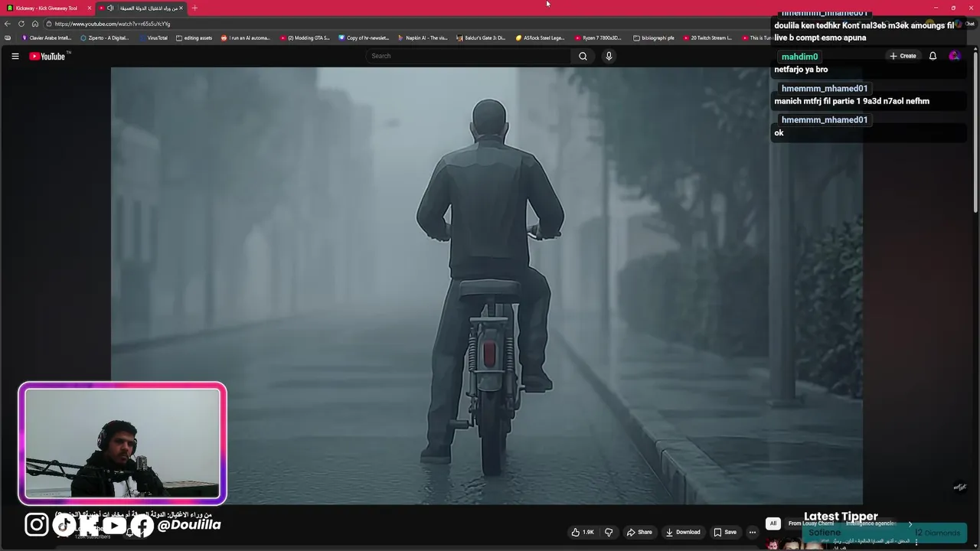Save the video to a playlist

pos(725,532)
